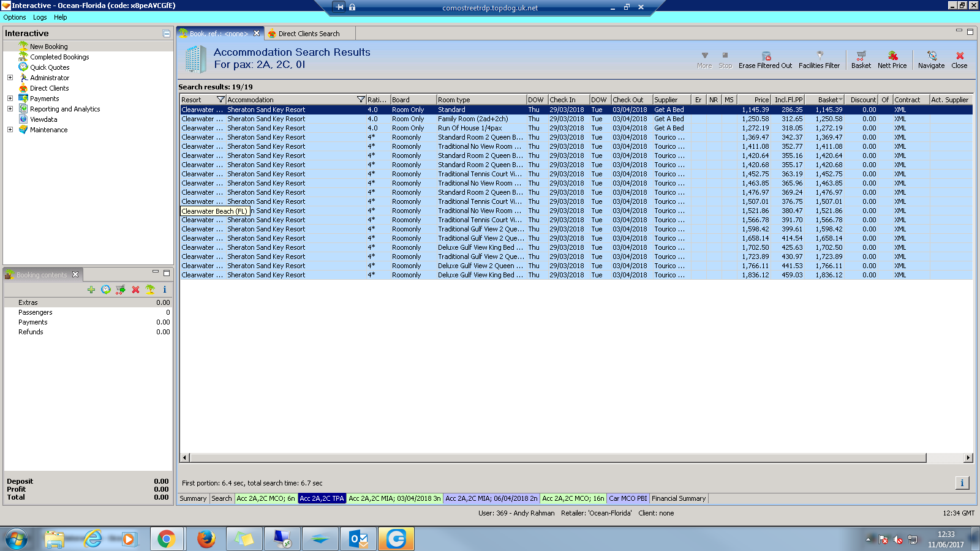Sort by the Check In column header
Image resolution: width=980 pixels, height=551 pixels.
(569, 100)
